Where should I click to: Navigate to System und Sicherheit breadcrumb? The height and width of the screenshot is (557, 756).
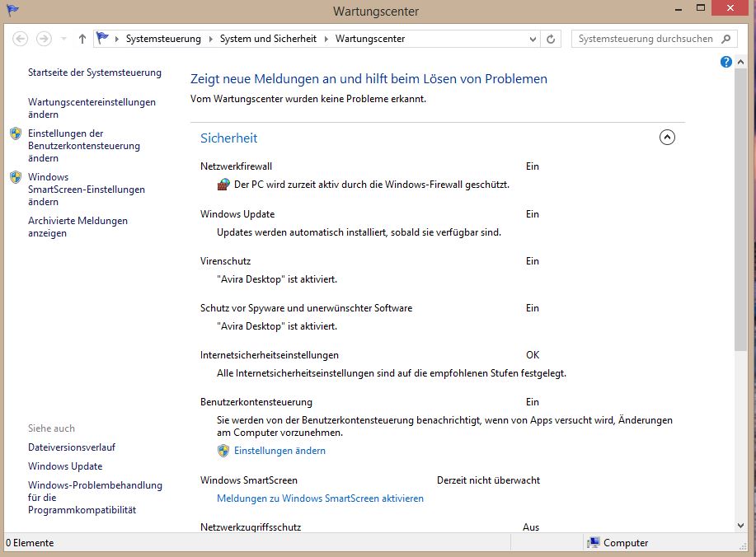[x=268, y=39]
